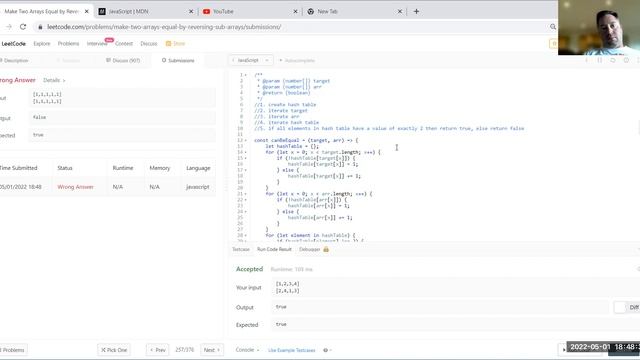Reload the page with the refresh icon

[x=23, y=27]
